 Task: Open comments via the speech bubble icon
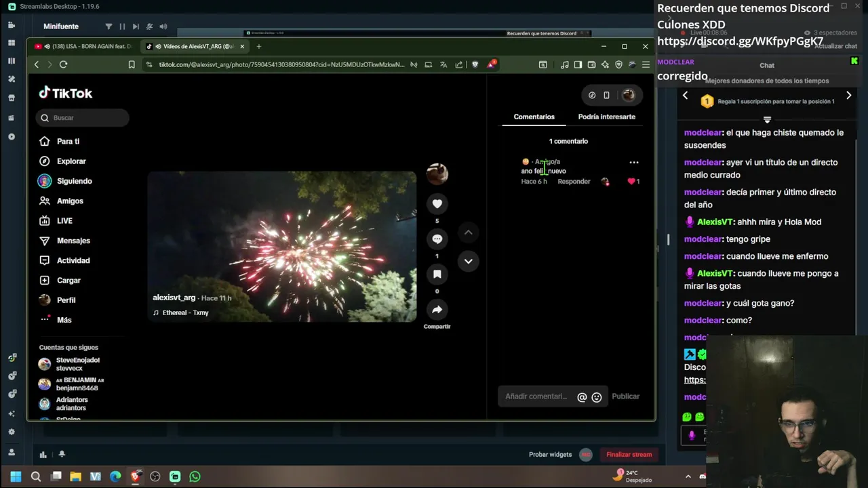437,239
